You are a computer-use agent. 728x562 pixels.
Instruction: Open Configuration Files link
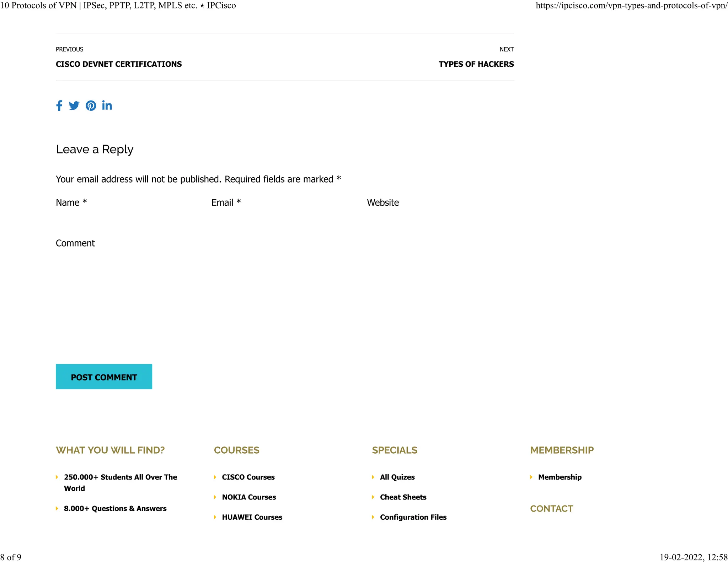point(413,517)
